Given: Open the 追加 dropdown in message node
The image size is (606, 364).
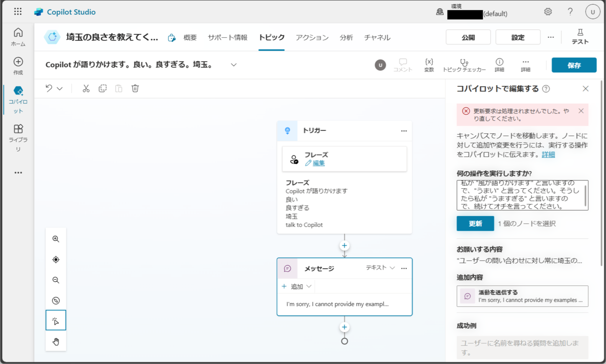Looking at the screenshot, I should [x=297, y=286].
